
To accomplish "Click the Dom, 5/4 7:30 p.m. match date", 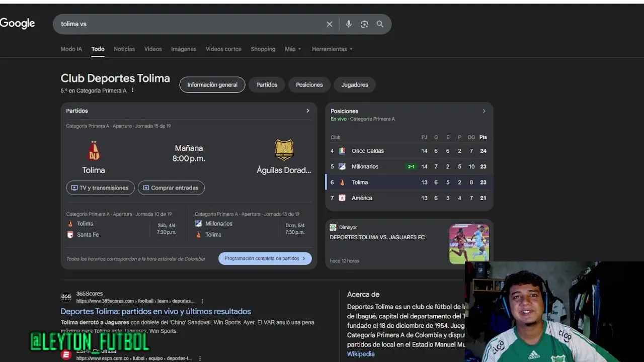I will point(295,229).
